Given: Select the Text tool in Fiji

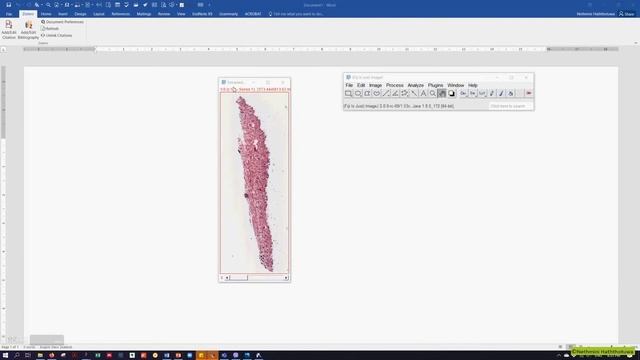Looking at the screenshot, I should click(423, 93).
